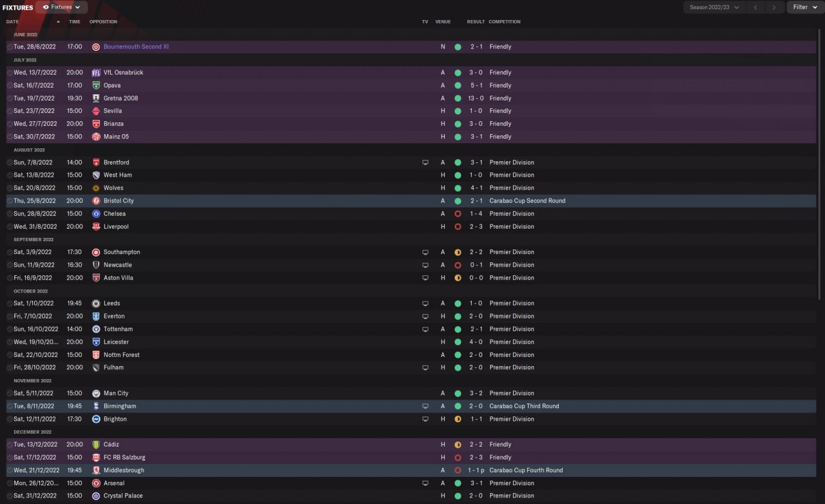Click the Chelsea club badge
The height and width of the screenshot is (504, 825).
coord(96,213)
